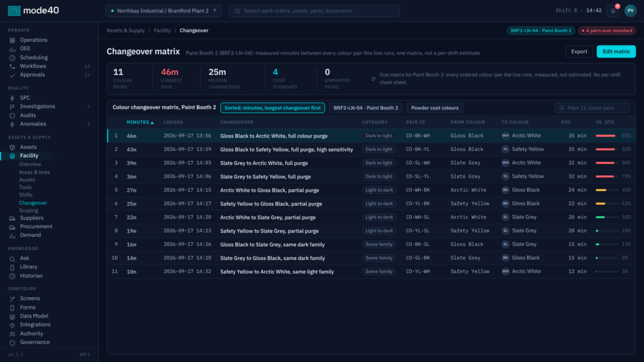Click the 4 over standard stat

point(285,78)
